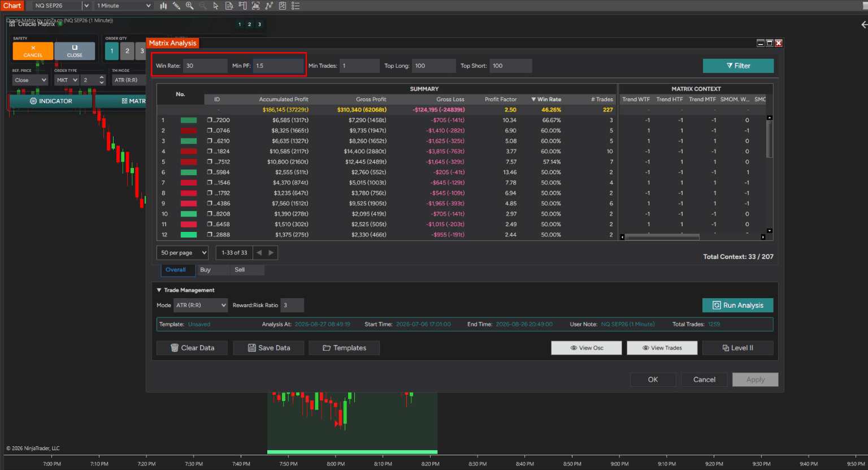
Task: Apply the Filter button
Action: point(738,66)
